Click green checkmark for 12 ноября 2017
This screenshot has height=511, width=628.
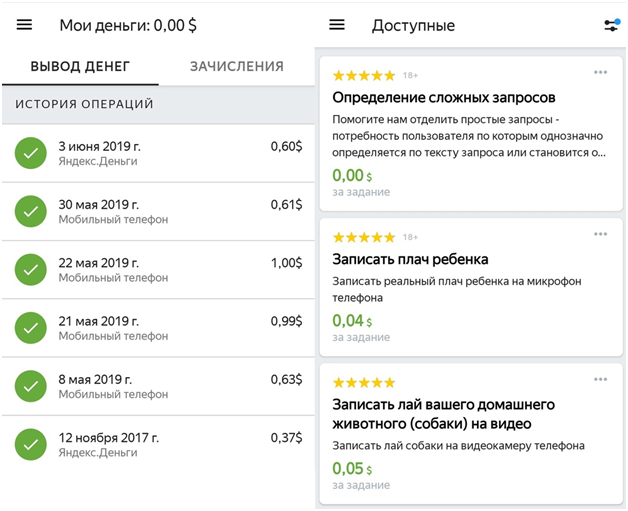tap(31, 445)
